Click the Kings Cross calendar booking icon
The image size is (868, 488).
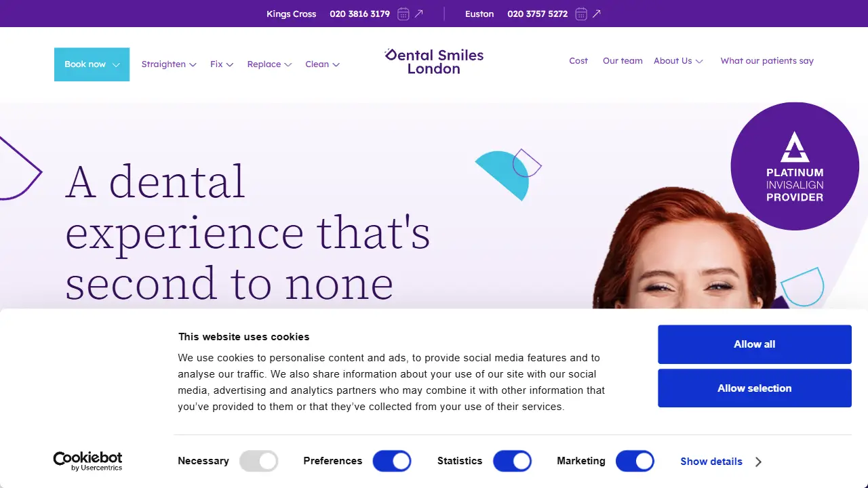(x=403, y=14)
